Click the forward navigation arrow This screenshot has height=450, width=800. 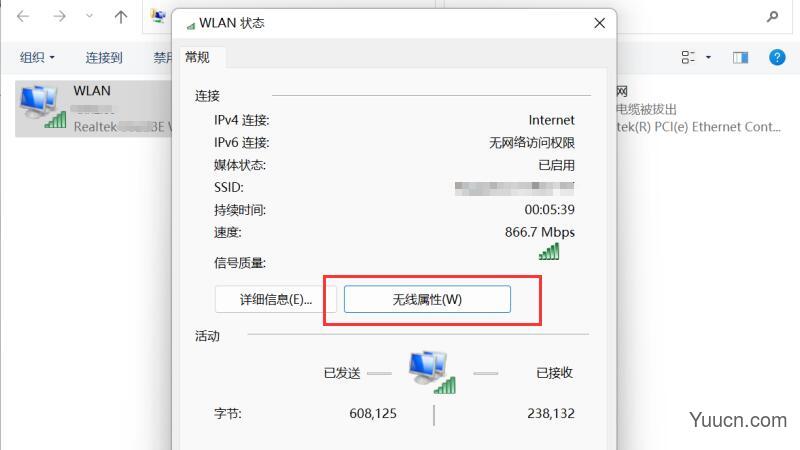click(x=60, y=16)
